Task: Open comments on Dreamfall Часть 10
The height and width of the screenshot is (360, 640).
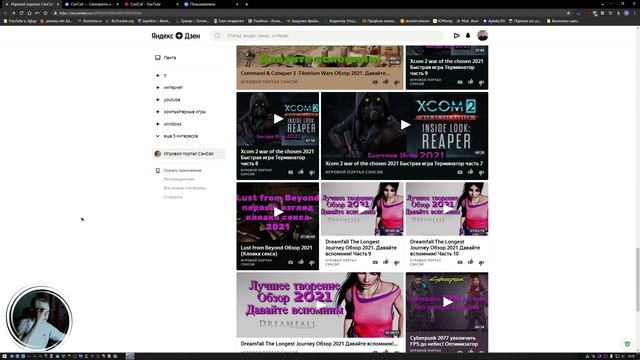Action: (x=460, y=262)
